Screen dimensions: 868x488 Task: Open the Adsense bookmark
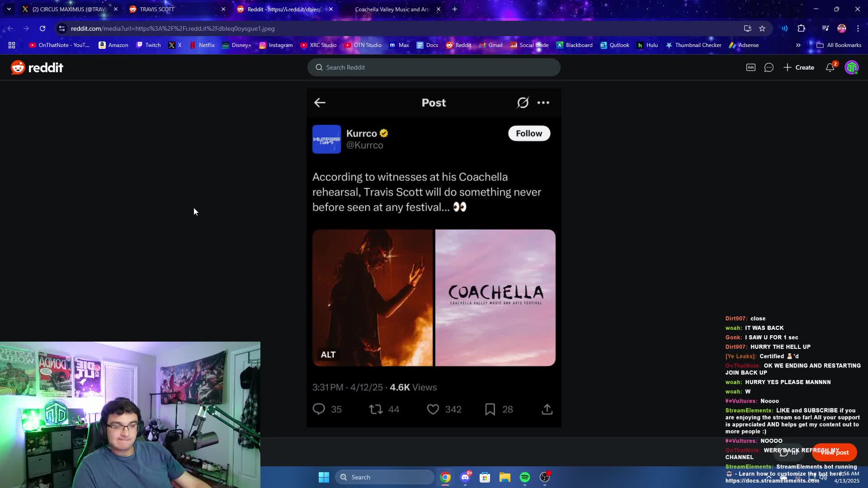click(x=744, y=45)
